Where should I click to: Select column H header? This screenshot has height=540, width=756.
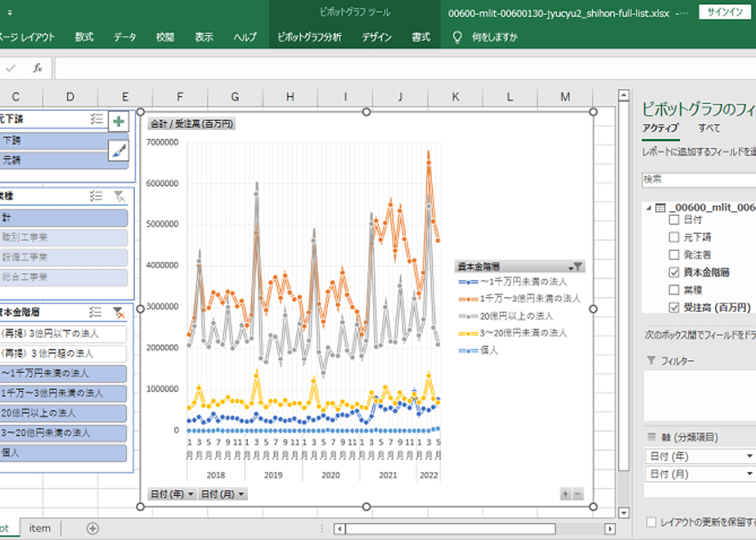[290, 97]
